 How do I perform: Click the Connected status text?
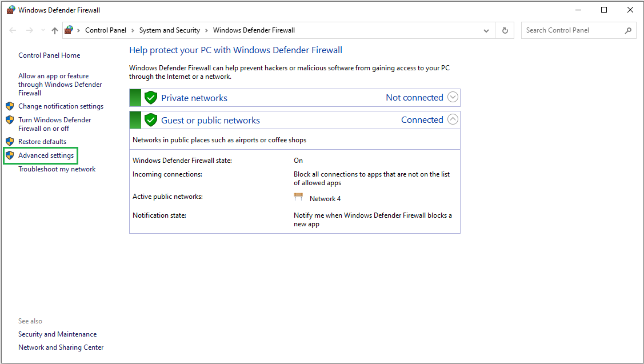[x=422, y=120]
